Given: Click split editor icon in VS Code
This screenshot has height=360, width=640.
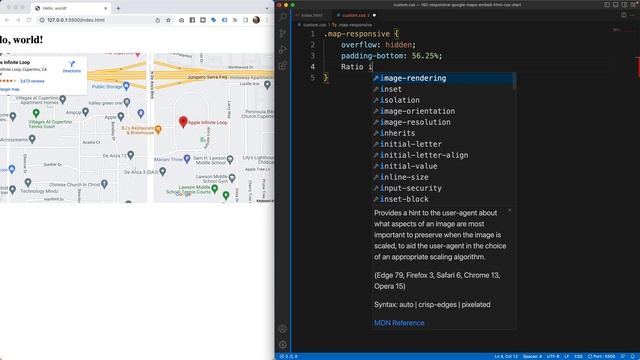Looking at the screenshot, I should point(624,15).
